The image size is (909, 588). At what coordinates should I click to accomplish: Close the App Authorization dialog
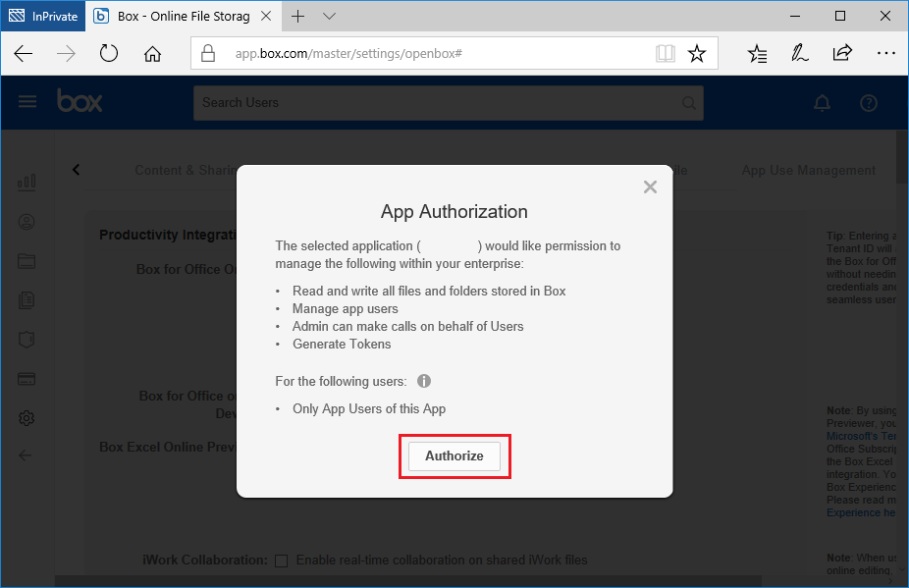(650, 187)
